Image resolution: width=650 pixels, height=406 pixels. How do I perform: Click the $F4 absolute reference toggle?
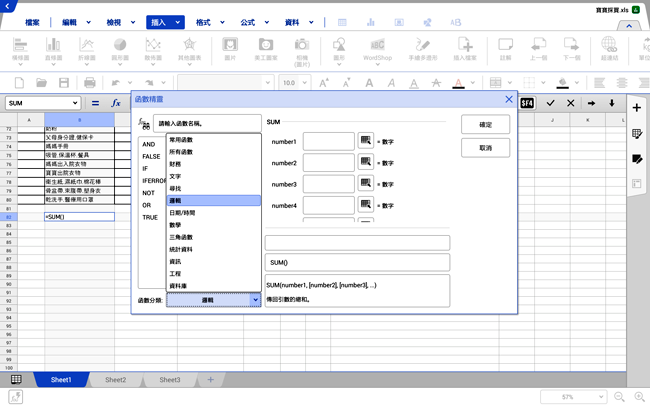(527, 103)
